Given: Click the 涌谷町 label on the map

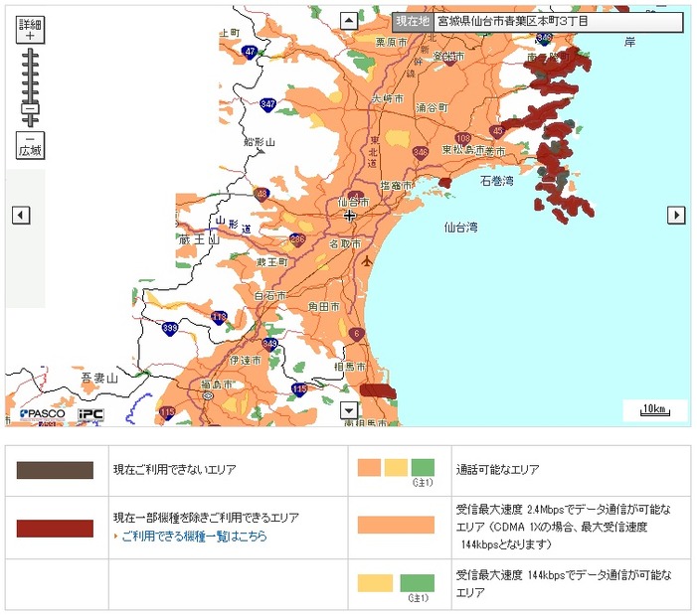Looking at the screenshot, I should pos(433,107).
